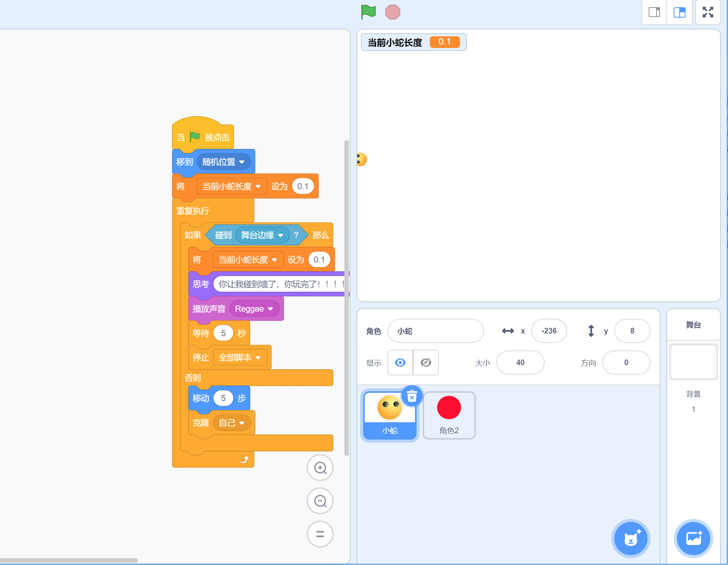
Task: Click the 否则 else label
Action: pos(193,378)
